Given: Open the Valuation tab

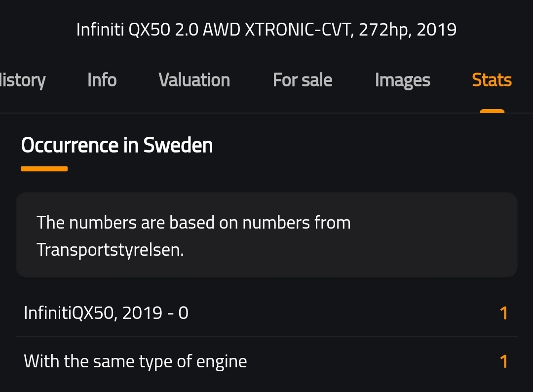Looking at the screenshot, I should point(194,80).
